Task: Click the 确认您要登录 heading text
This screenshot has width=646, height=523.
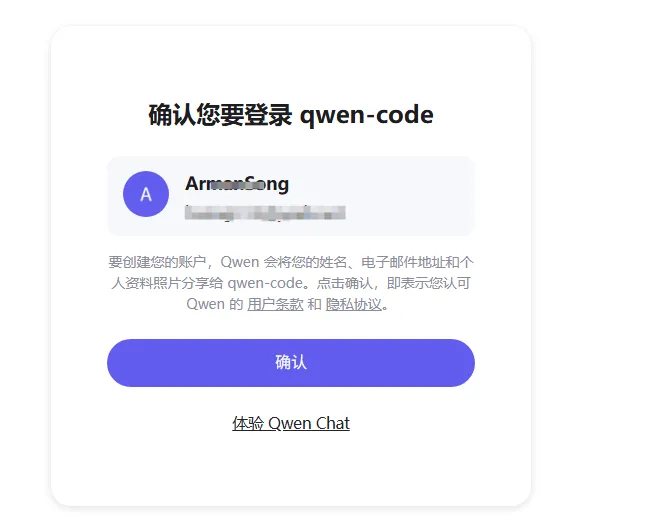Action: coord(220,115)
